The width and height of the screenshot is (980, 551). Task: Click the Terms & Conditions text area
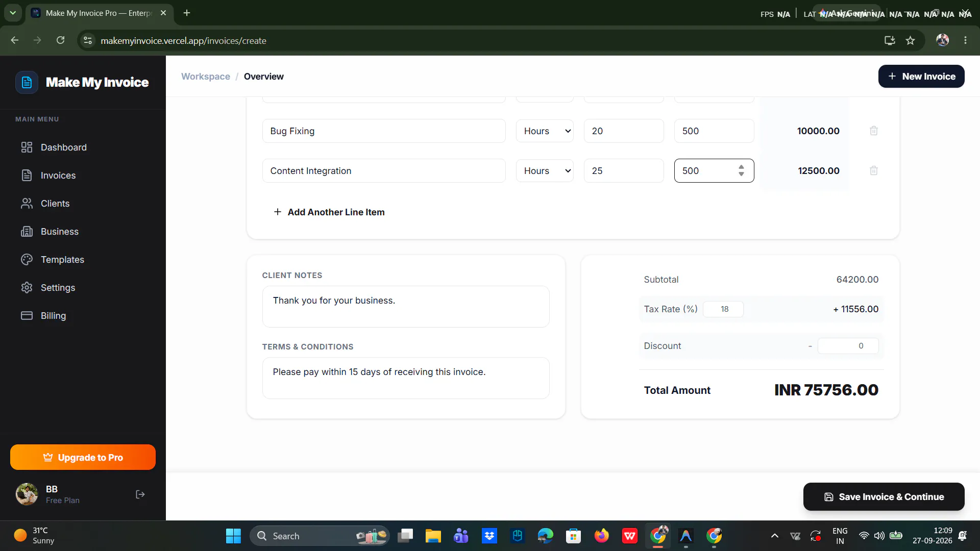click(x=406, y=378)
